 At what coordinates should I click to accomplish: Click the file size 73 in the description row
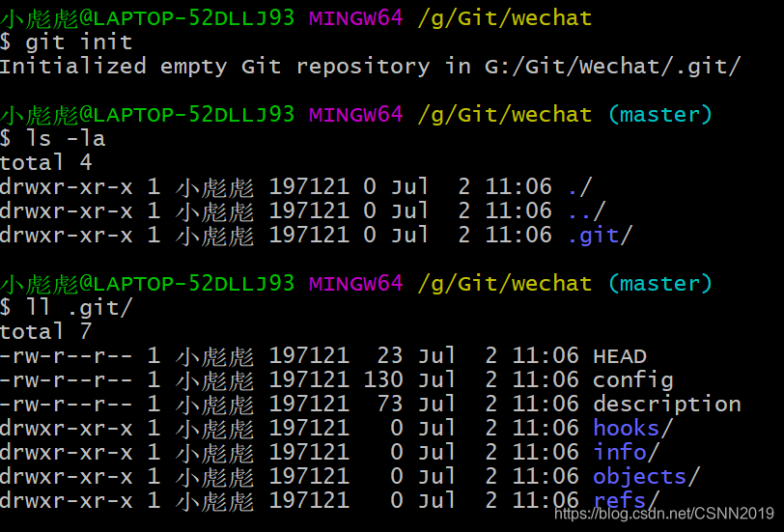pos(390,404)
